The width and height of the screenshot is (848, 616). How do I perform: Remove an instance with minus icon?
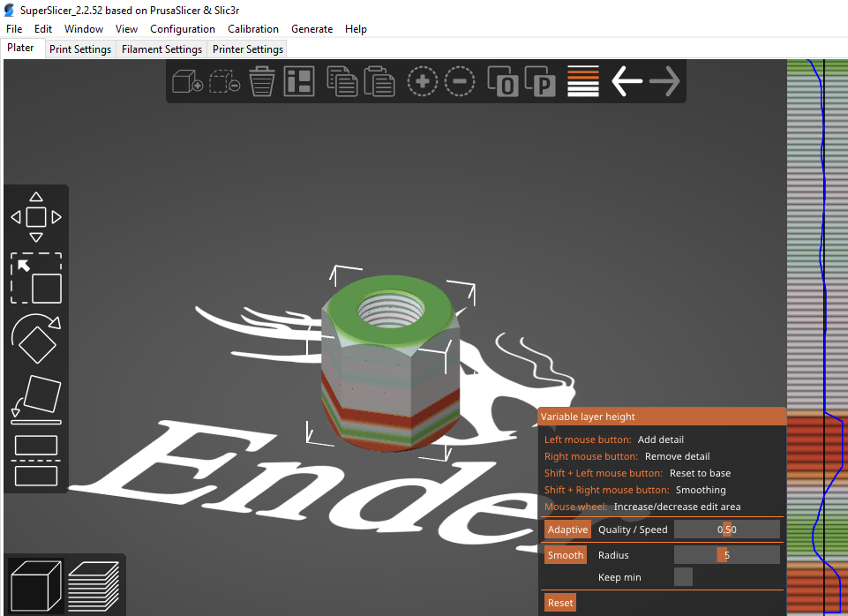pyautogui.click(x=460, y=82)
